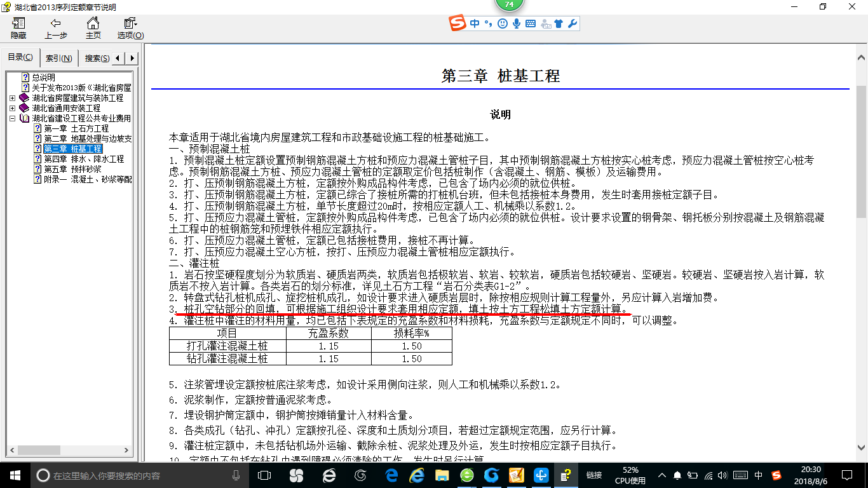Click the taskbar search microphone icon

click(236, 475)
